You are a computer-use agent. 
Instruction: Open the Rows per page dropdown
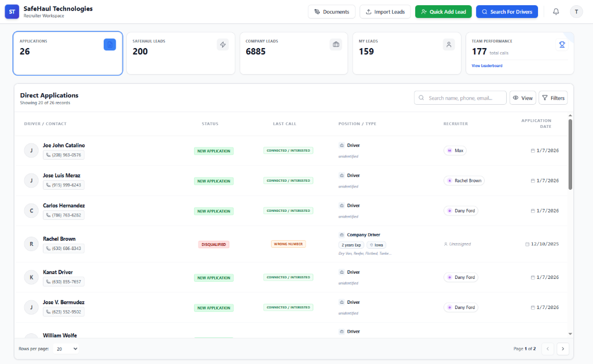pyautogui.click(x=66, y=349)
